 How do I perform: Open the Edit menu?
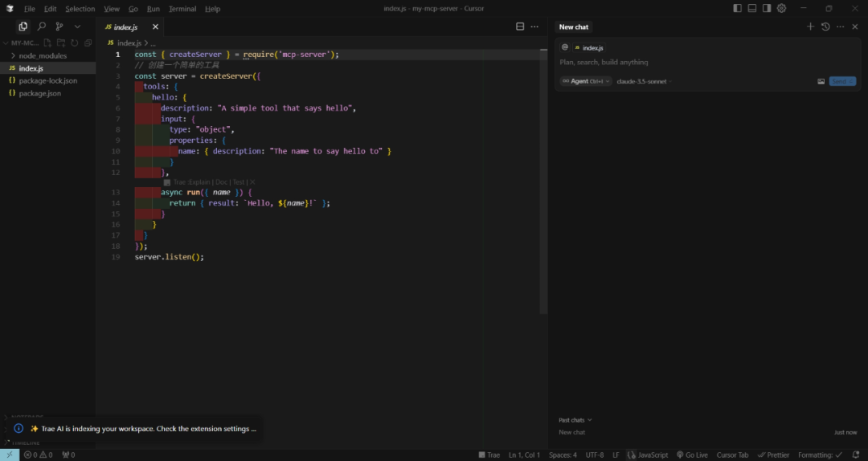[51, 9]
